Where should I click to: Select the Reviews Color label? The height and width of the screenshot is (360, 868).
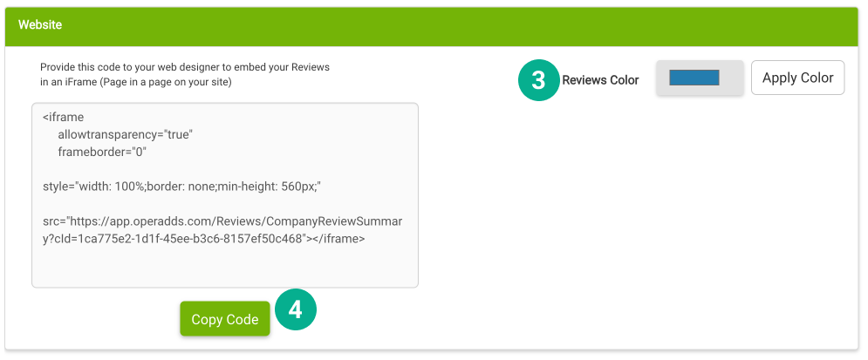pyautogui.click(x=600, y=80)
